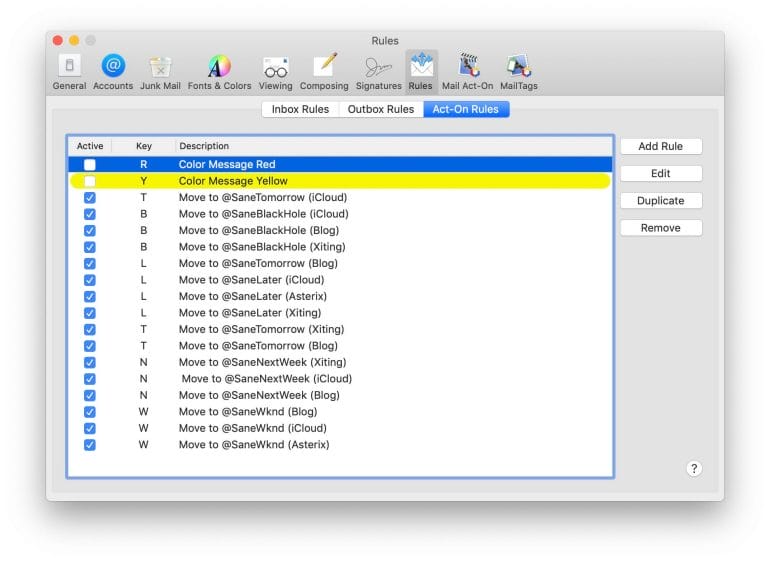Screen dimensions: 770x562
Task: Open Fonts & Colors preferences
Action: (219, 72)
